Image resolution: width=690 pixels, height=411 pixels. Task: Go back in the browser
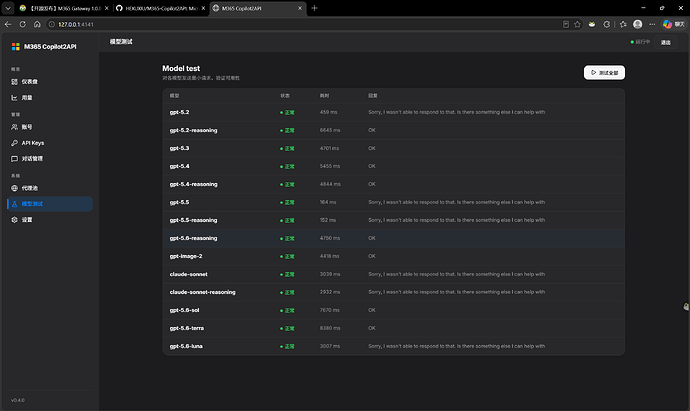(8, 24)
